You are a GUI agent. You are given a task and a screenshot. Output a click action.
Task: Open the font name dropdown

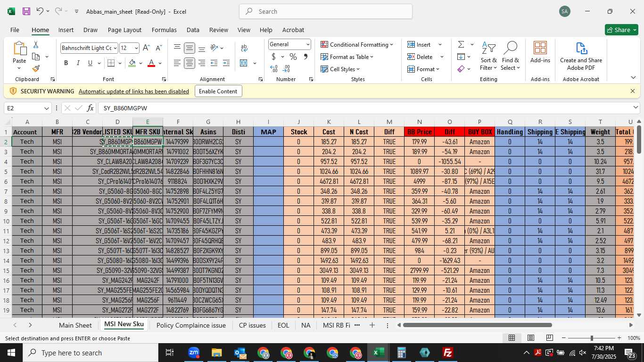pos(115,48)
